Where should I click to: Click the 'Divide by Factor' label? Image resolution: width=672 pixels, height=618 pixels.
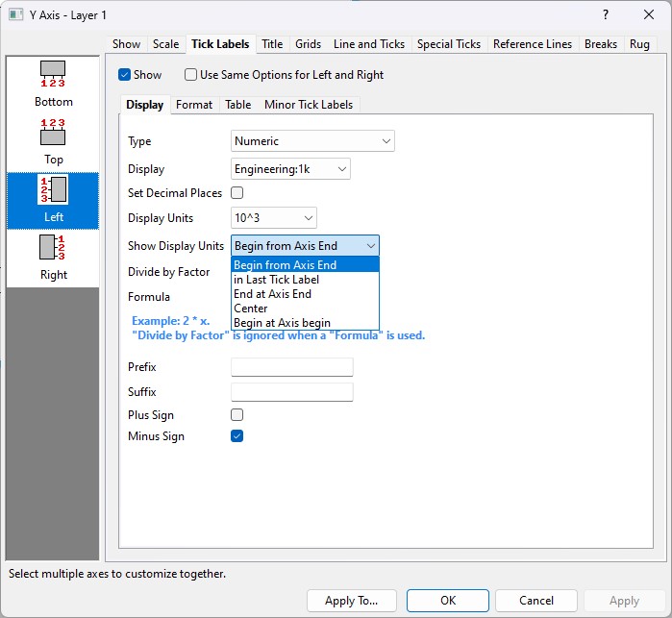(x=169, y=272)
